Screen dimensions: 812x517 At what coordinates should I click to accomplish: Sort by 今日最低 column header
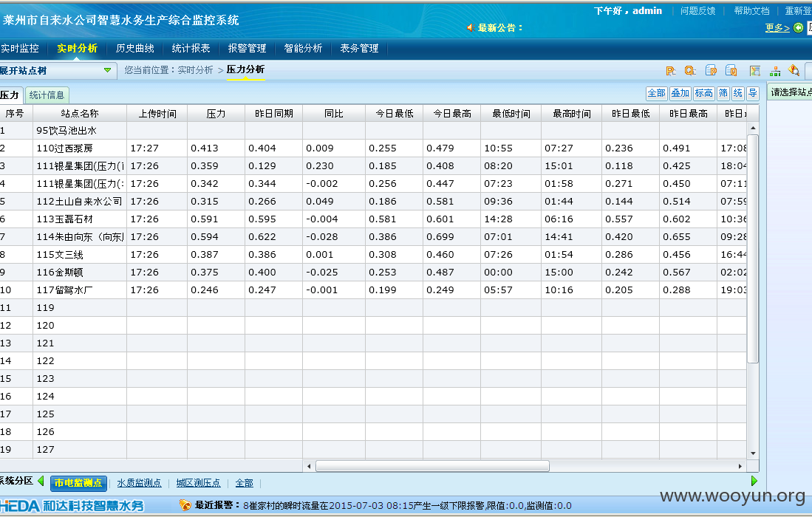click(x=395, y=113)
